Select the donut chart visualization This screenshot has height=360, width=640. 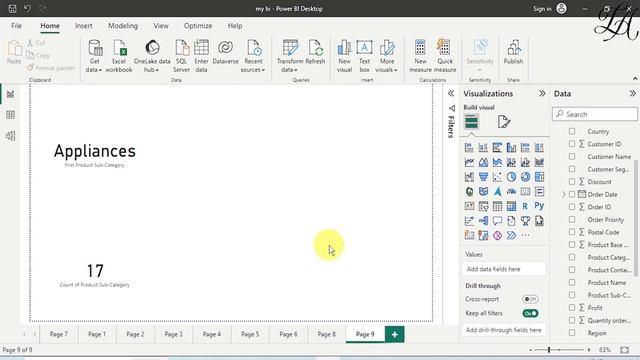pyautogui.click(x=525, y=177)
